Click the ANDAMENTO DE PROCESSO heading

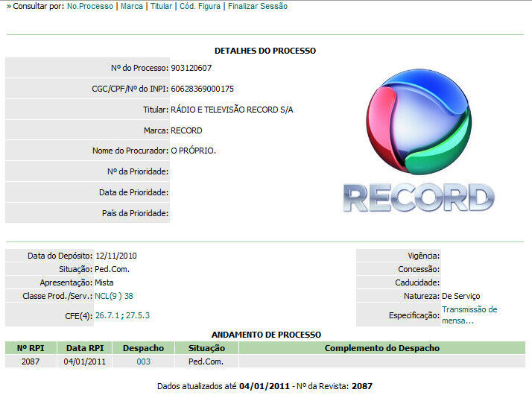pos(266,335)
